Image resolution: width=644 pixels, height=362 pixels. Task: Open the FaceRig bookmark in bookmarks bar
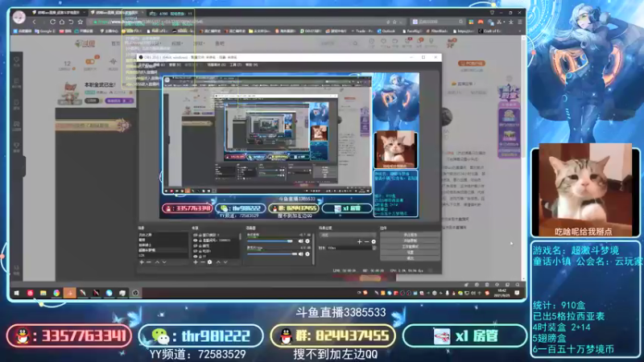click(x=412, y=31)
